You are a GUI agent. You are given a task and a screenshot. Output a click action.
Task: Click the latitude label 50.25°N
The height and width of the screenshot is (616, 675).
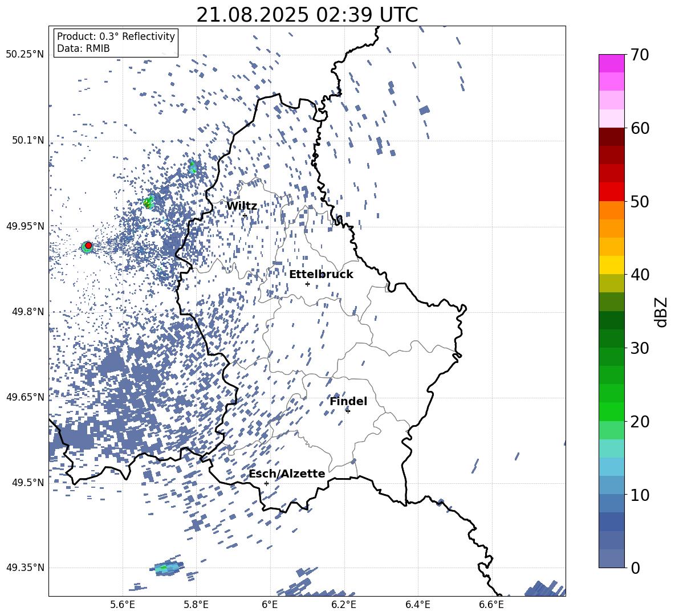pyautogui.click(x=25, y=55)
